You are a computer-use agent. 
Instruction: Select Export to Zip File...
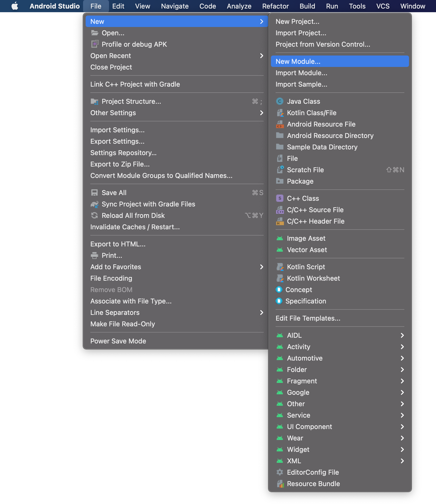point(176,164)
